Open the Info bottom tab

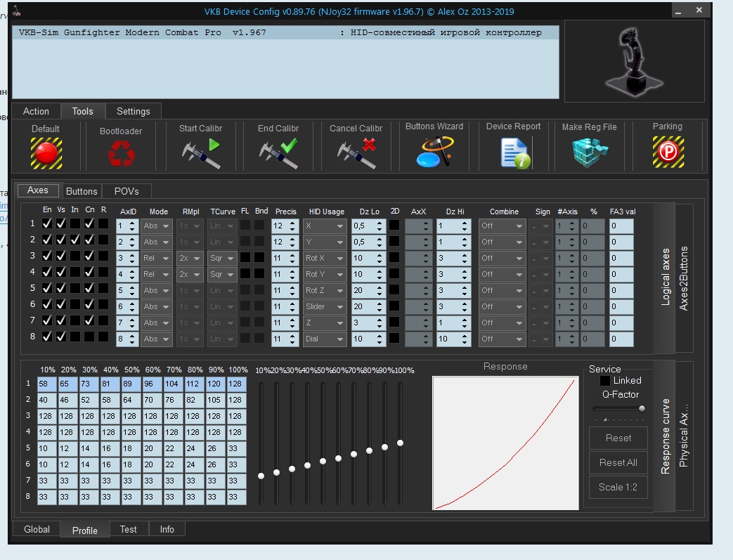tap(167, 529)
